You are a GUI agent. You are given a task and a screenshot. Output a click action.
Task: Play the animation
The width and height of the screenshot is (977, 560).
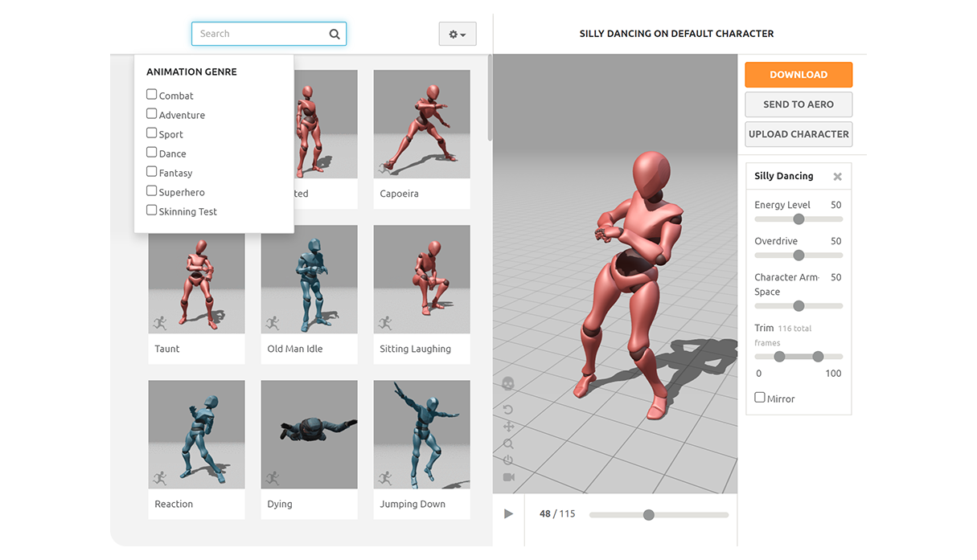click(508, 514)
